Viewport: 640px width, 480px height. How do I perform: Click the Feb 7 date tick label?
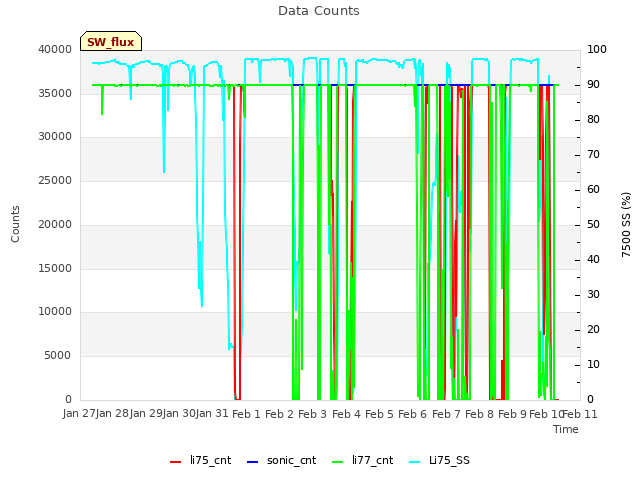tap(446, 414)
